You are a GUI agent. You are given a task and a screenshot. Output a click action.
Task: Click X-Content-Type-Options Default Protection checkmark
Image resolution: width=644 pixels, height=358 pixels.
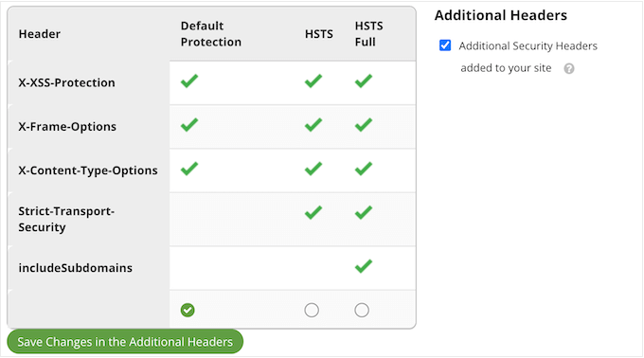[x=189, y=169]
